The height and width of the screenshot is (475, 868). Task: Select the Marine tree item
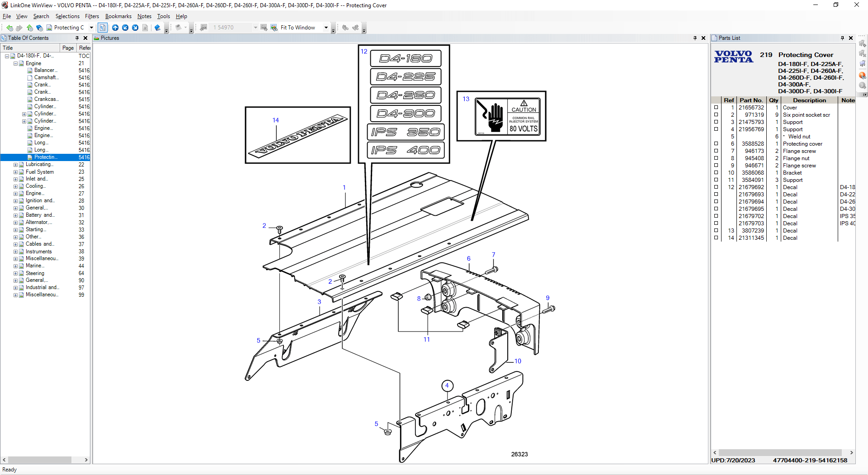tap(34, 266)
